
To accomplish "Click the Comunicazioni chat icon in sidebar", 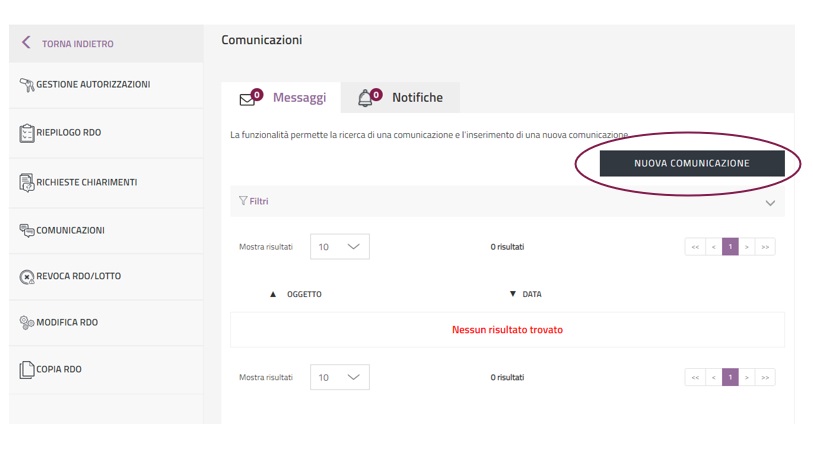I will [27, 231].
